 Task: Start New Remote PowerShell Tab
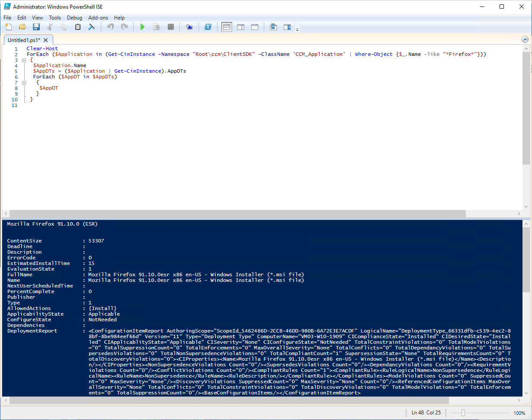pyautogui.click(x=189, y=27)
